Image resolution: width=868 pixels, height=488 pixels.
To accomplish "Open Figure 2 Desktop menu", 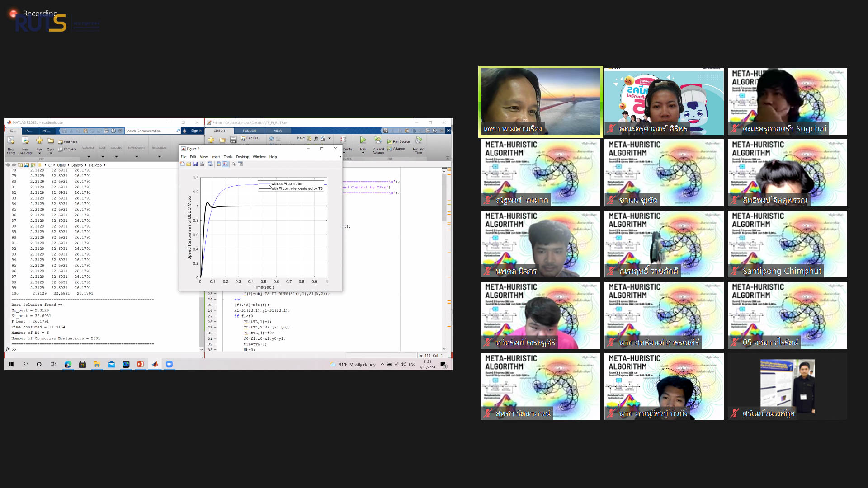I will tap(243, 157).
